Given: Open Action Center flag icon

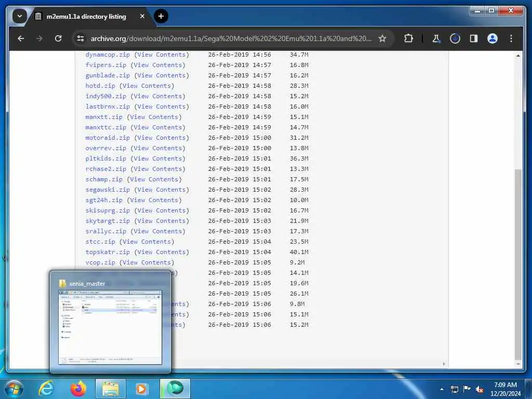Looking at the screenshot, I should pos(467,389).
